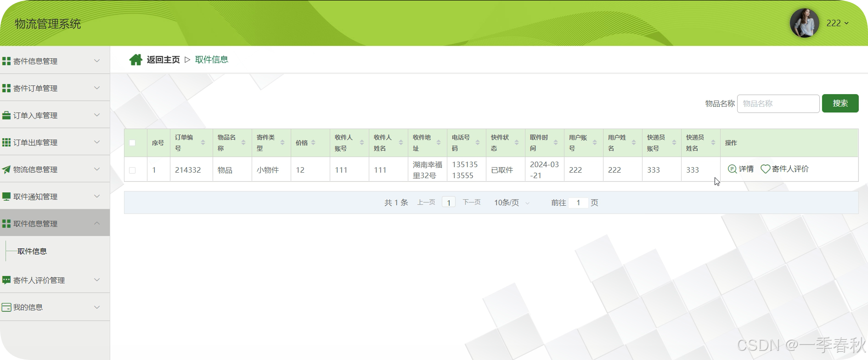Click the 订单出库管理 grid icon

pos(6,142)
